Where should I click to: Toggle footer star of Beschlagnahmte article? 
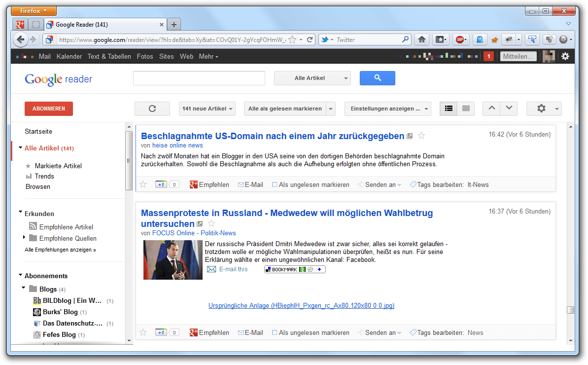click(x=143, y=184)
